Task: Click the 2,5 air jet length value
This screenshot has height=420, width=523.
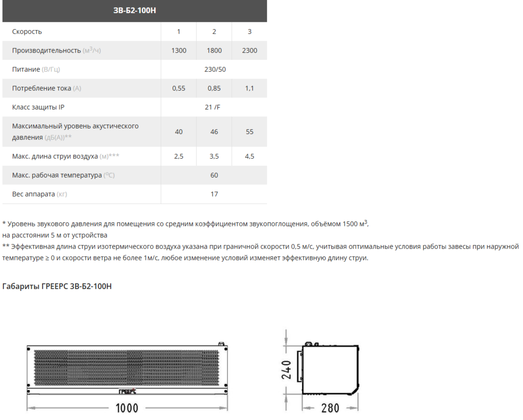Action: (179, 156)
